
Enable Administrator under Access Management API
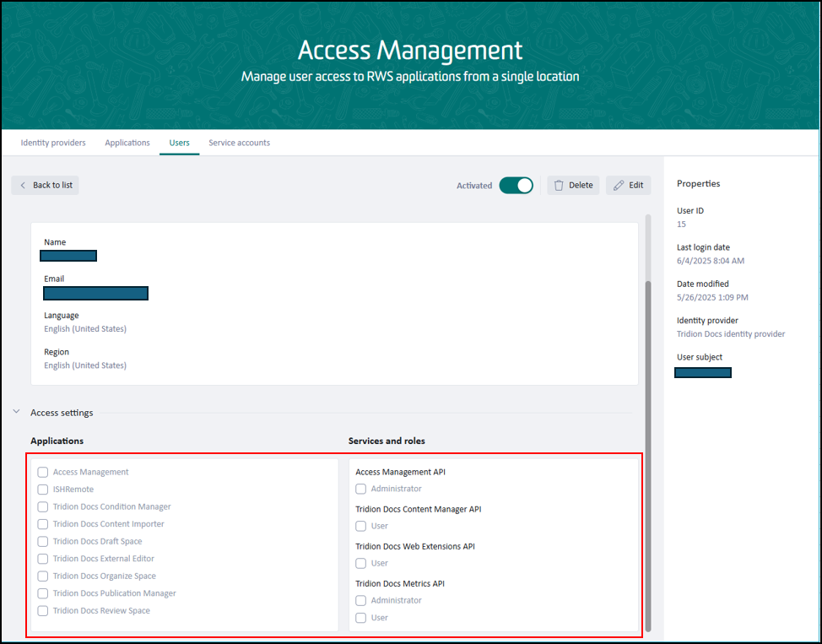point(360,489)
